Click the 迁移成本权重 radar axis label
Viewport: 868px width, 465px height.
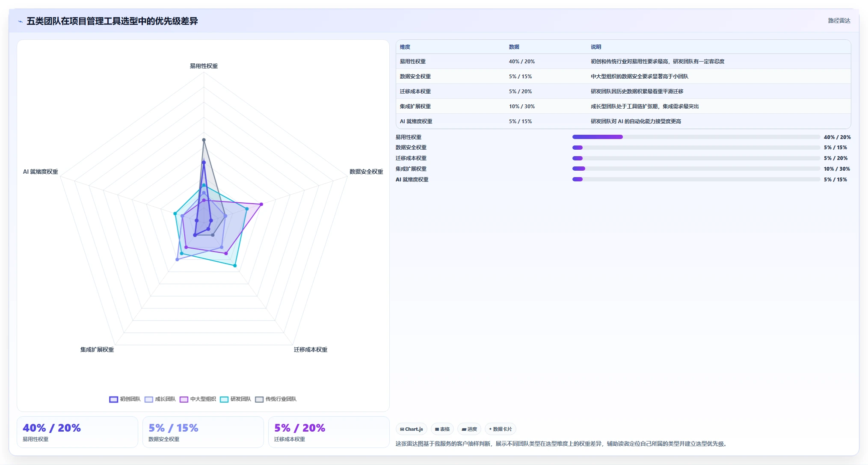point(311,349)
